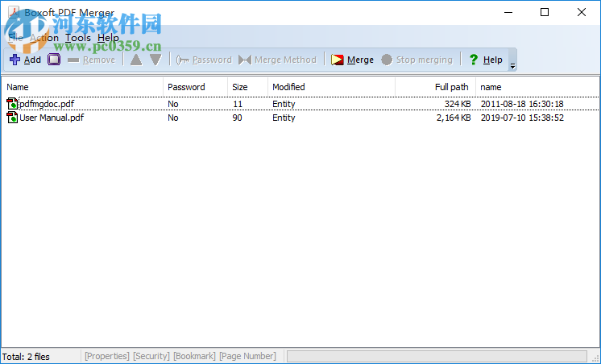Click [Bookmark] in the status bar
Screen dimensions: 601x364
[x=194, y=356]
